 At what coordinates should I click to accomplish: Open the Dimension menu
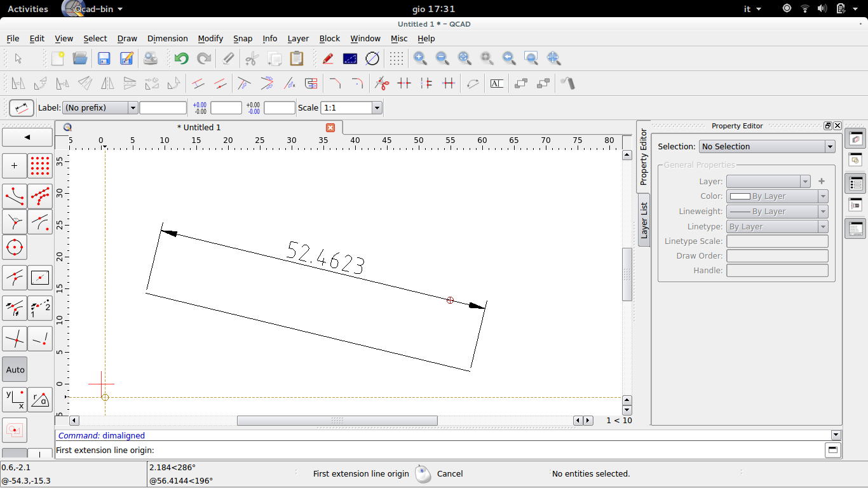(168, 39)
